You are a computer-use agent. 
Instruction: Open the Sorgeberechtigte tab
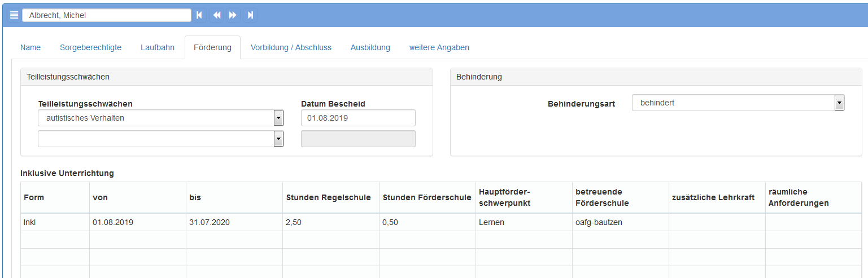pos(90,47)
